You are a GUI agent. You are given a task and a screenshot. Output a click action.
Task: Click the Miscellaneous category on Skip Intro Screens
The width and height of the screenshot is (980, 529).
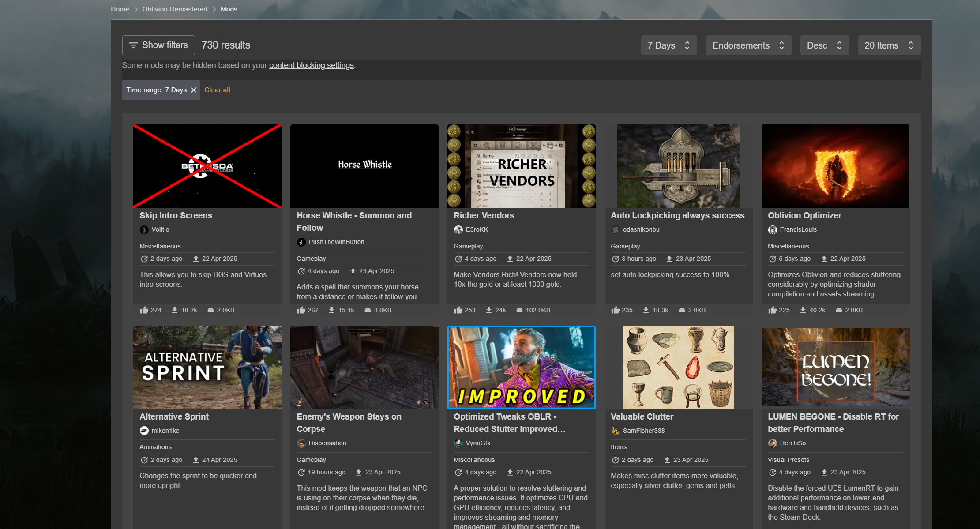pos(160,246)
